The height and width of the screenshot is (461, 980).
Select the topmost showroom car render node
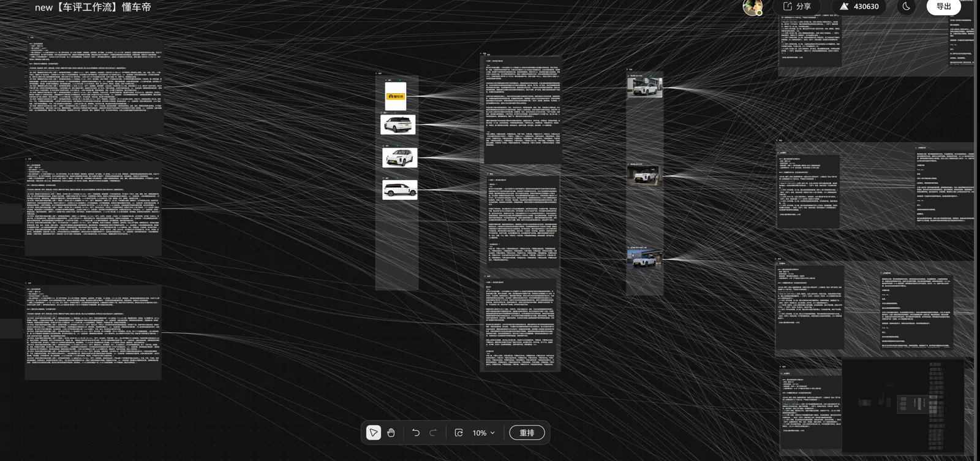tap(644, 88)
